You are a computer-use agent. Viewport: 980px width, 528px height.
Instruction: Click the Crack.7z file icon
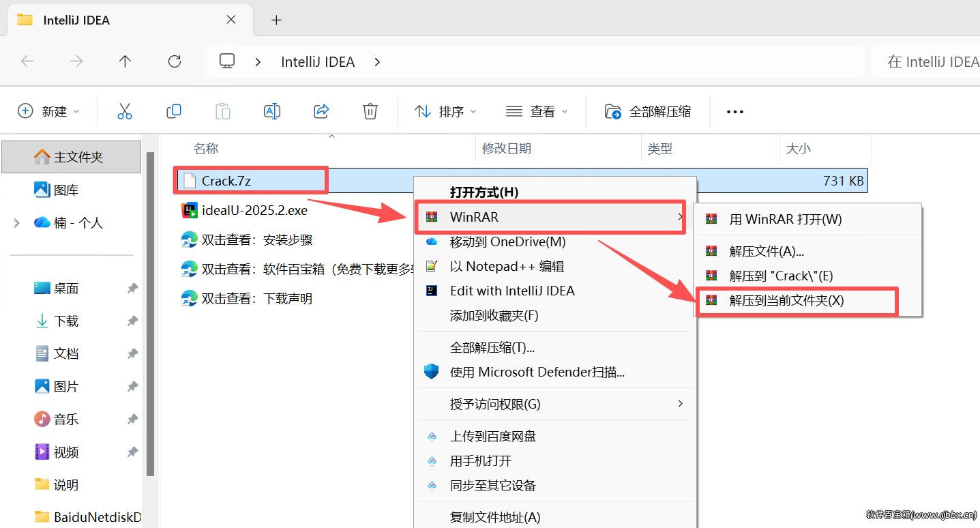(x=189, y=181)
